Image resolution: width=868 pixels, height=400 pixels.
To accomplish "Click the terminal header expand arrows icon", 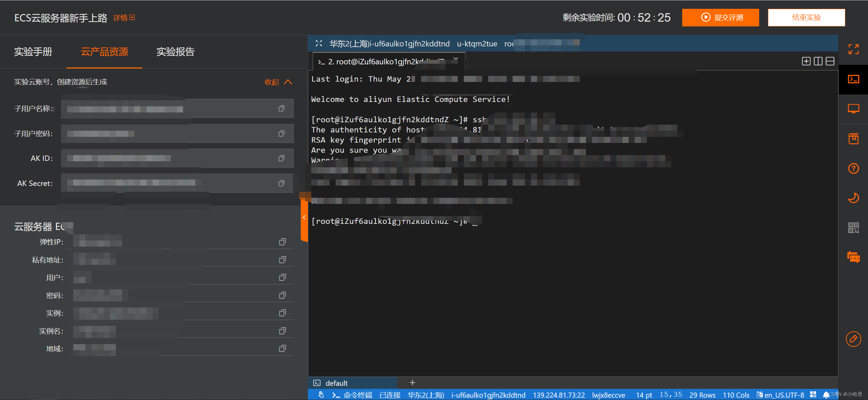I will (319, 43).
